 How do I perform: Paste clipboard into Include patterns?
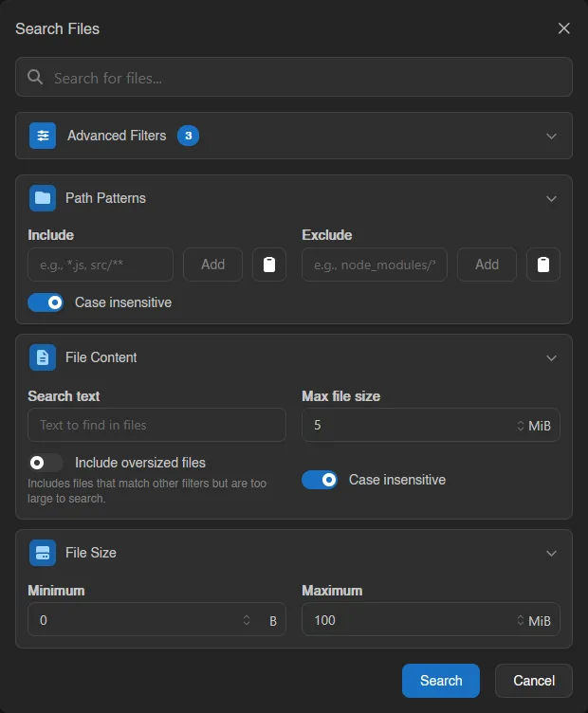269,265
